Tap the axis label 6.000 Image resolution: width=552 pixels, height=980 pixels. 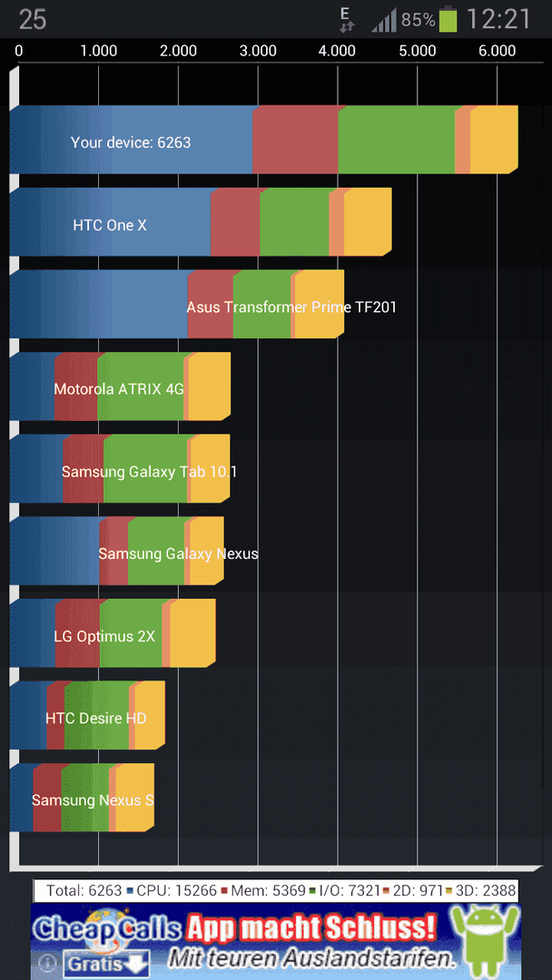498,51
